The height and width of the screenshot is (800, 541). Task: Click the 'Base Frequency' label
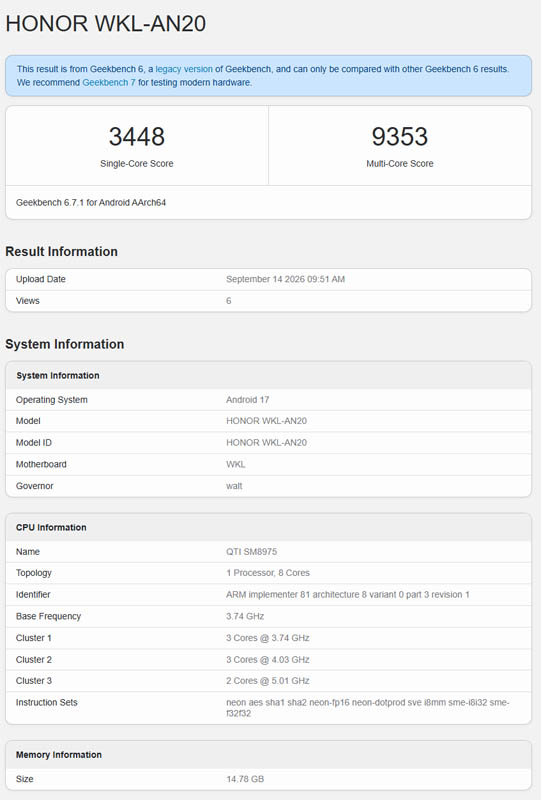48,616
